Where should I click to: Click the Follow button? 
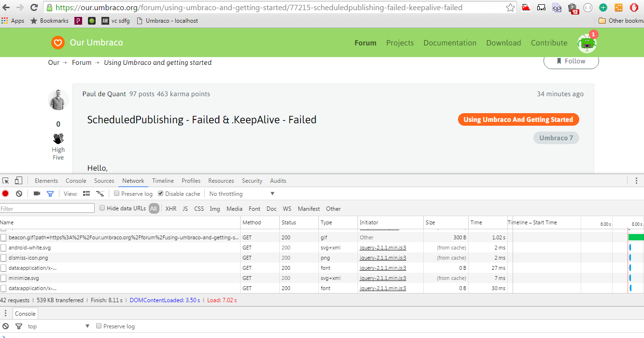coord(571,61)
